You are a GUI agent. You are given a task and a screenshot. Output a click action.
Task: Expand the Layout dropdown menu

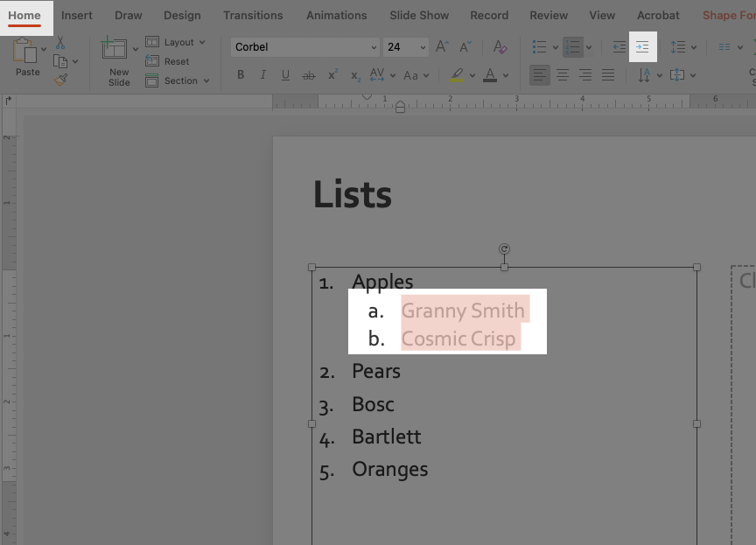(x=202, y=42)
